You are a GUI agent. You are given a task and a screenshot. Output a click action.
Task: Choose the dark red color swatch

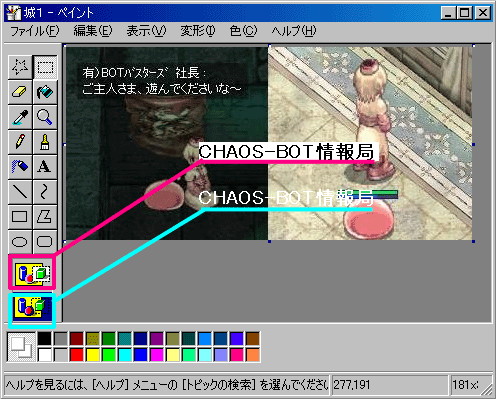(77, 339)
